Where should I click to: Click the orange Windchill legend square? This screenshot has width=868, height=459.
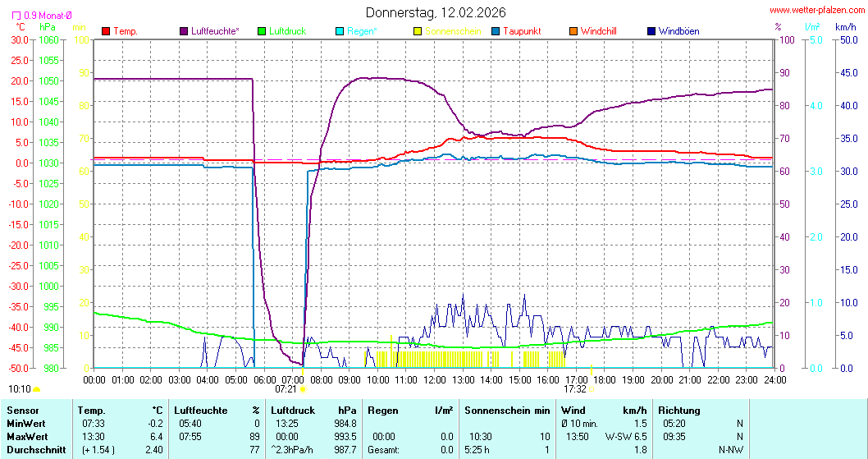(573, 31)
